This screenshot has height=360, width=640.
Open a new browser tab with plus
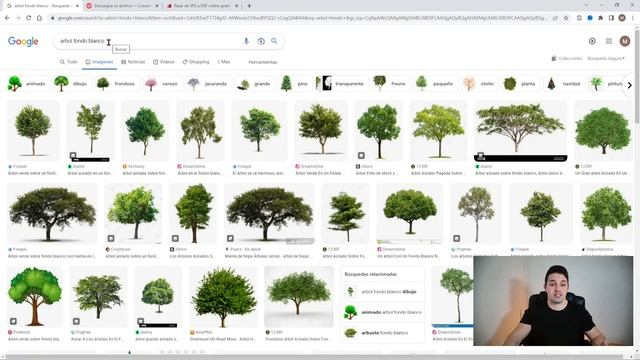(249, 6)
